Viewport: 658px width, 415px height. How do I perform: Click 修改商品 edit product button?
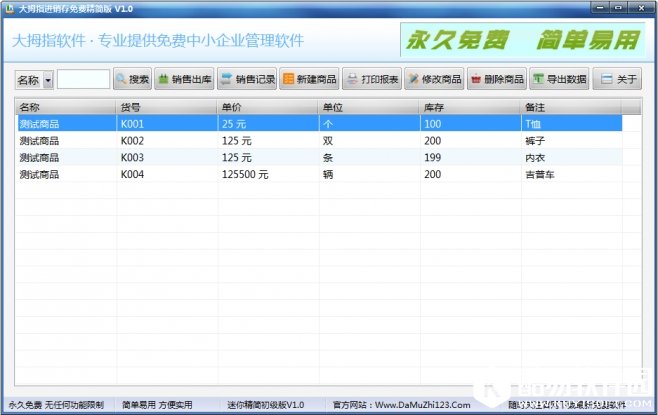point(434,78)
